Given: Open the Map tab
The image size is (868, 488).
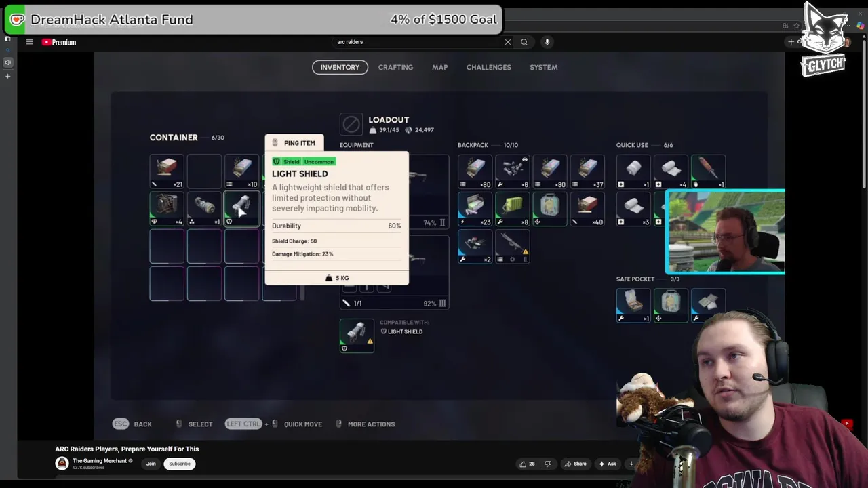Looking at the screenshot, I should pos(439,67).
